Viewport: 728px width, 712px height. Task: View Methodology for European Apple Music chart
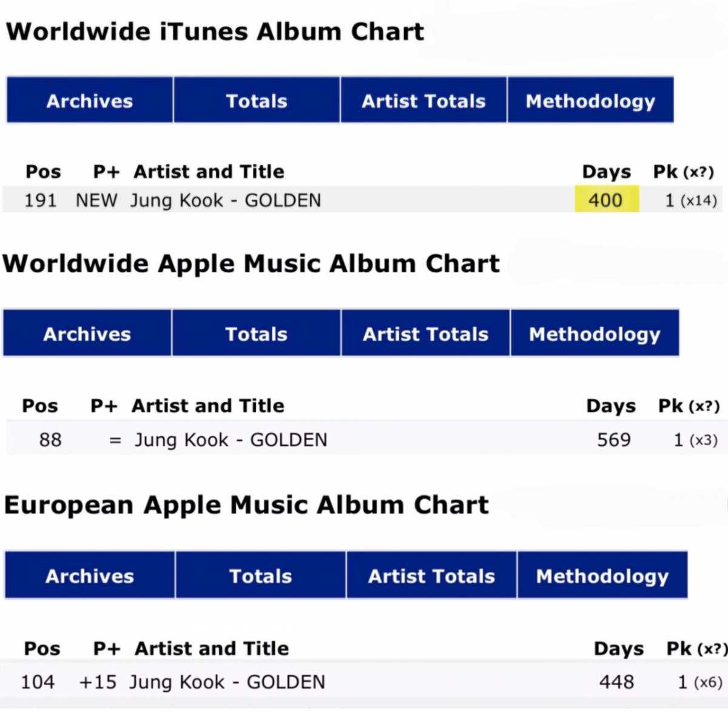coord(602,576)
